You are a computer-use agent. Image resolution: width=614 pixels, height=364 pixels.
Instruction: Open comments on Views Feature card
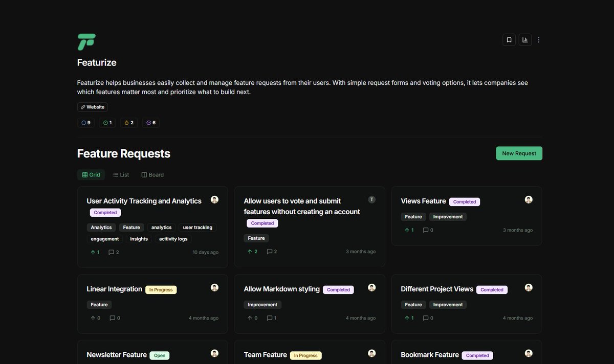(x=428, y=230)
